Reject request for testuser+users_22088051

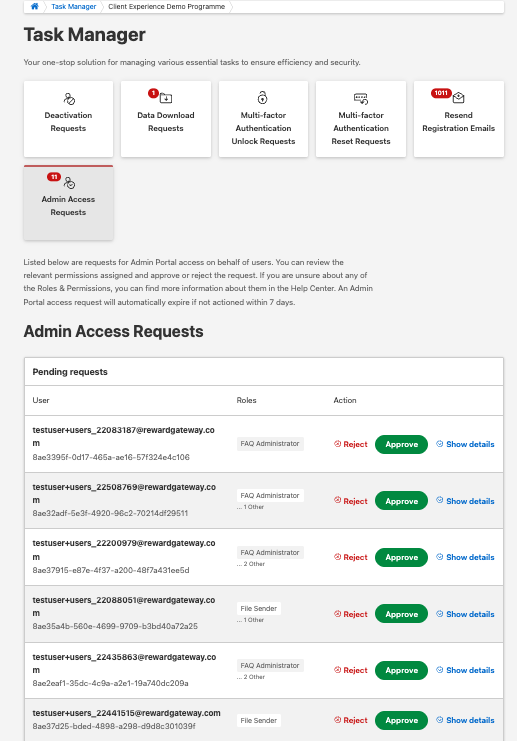[351, 614]
